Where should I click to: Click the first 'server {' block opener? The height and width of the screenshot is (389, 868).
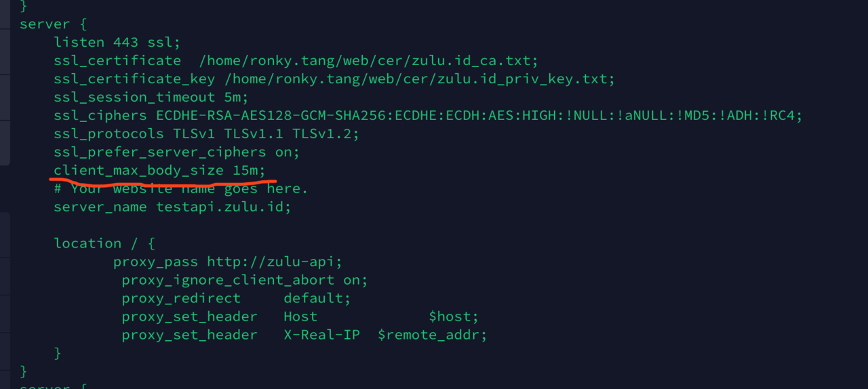point(54,24)
